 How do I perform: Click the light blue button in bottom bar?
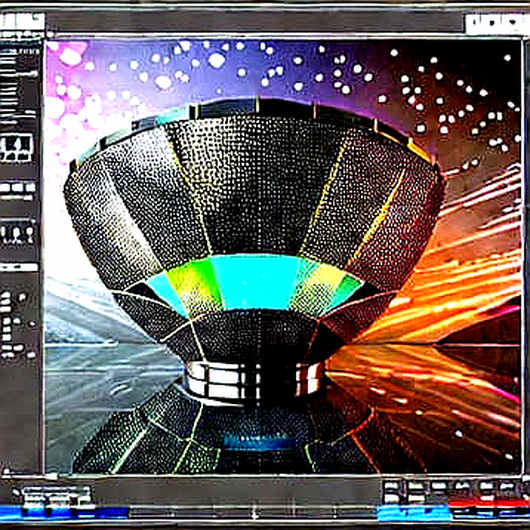(x=414, y=513)
